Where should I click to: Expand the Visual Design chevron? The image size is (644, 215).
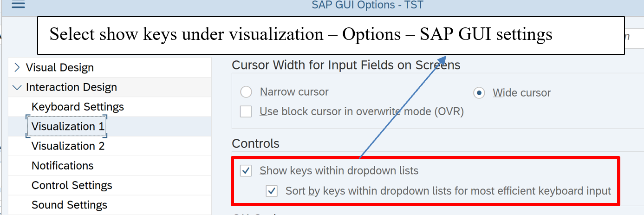tap(17, 68)
